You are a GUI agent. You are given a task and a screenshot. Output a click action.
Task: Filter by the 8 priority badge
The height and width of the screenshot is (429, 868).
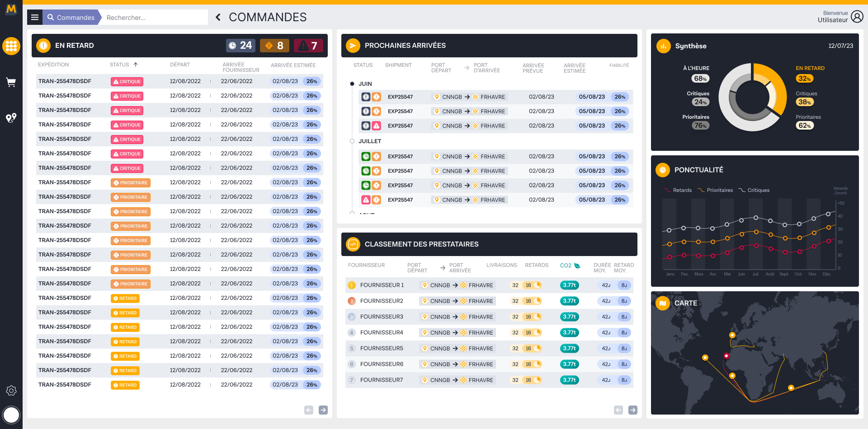(274, 46)
